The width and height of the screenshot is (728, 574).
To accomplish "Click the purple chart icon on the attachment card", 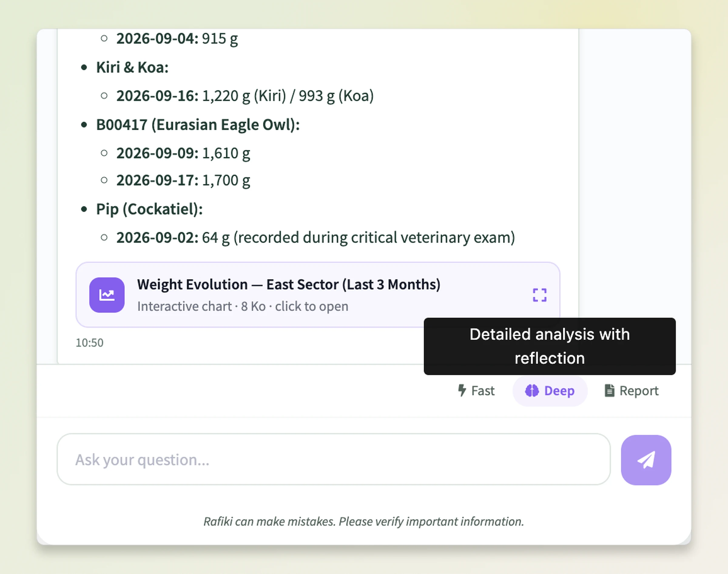I will pyautogui.click(x=107, y=295).
